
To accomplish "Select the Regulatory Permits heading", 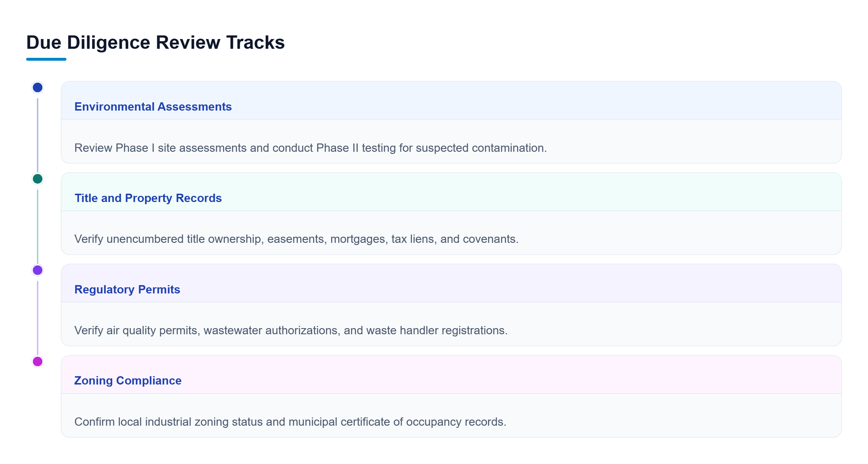I will (x=127, y=289).
